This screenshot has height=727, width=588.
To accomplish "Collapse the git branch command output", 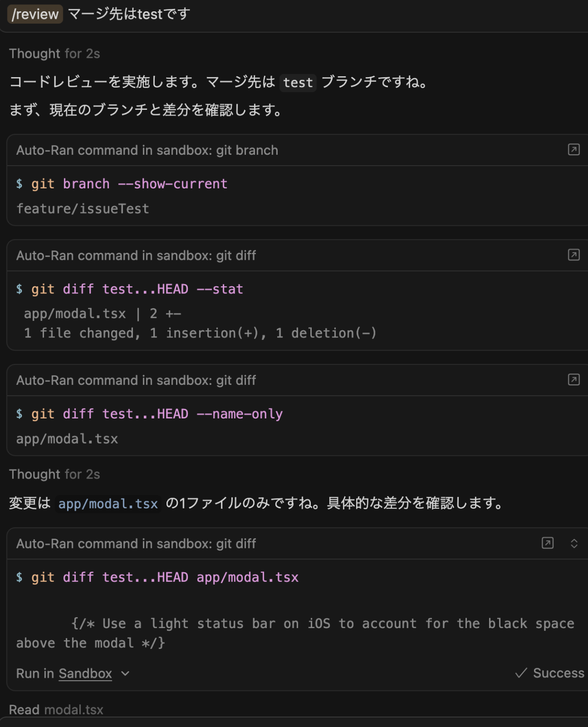I will coord(147,150).
